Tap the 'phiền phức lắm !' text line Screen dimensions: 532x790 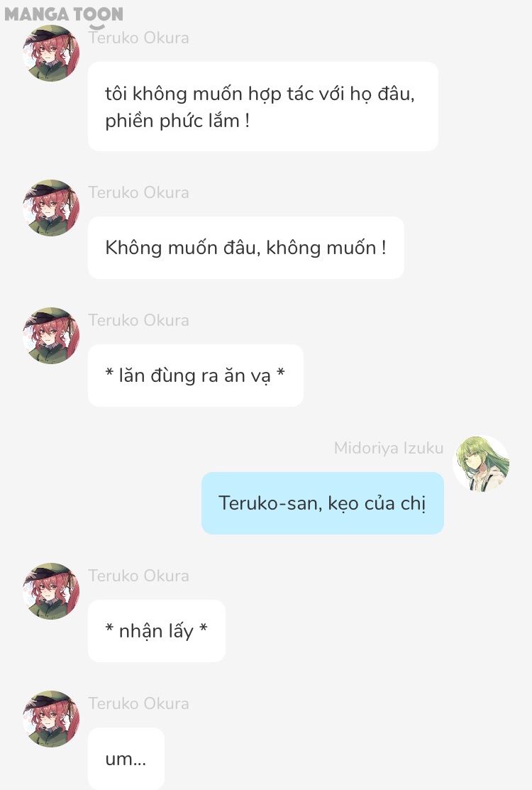point(177,121)
